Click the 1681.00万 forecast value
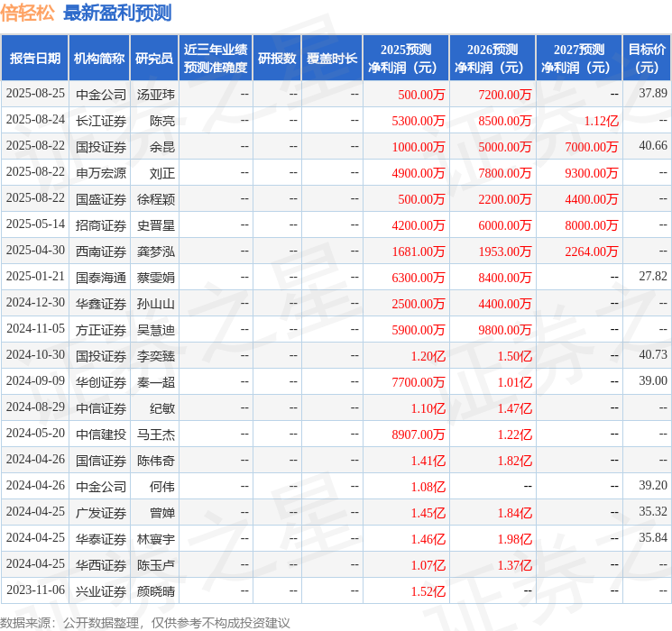This screenshot has height=631, width=672. coord(419,251)
